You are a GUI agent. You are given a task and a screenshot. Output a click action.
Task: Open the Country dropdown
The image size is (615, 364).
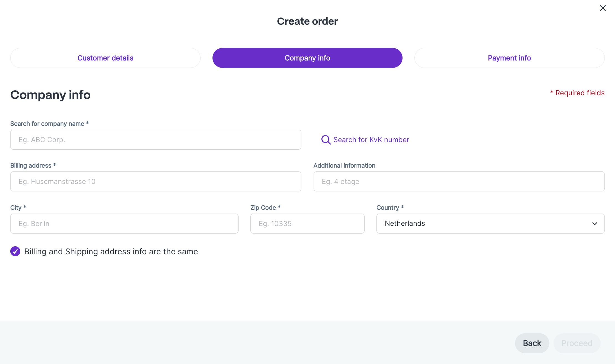pyautogui.click(x=490, y=224)
